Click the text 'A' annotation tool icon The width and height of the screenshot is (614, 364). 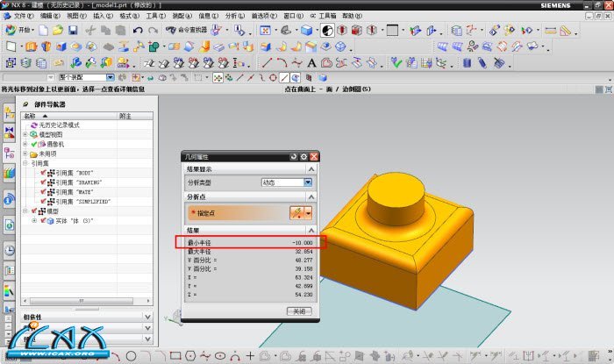tap(311, 63)
